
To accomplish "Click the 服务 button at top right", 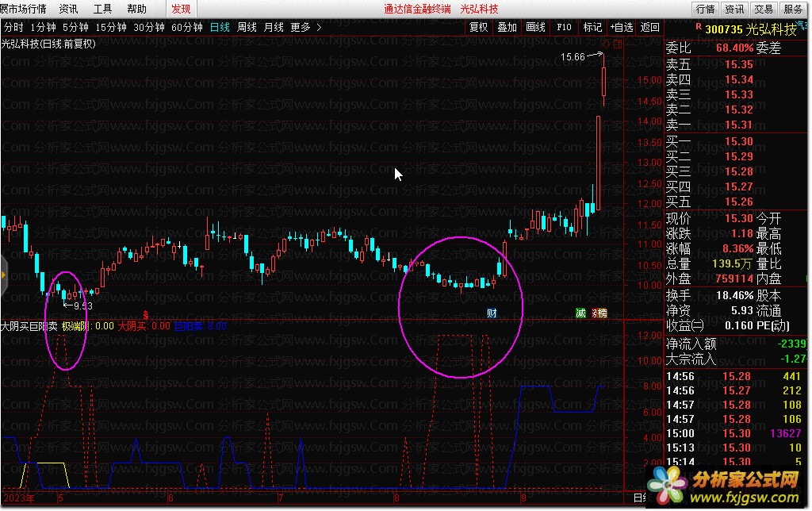I will [x=793, y=9].
